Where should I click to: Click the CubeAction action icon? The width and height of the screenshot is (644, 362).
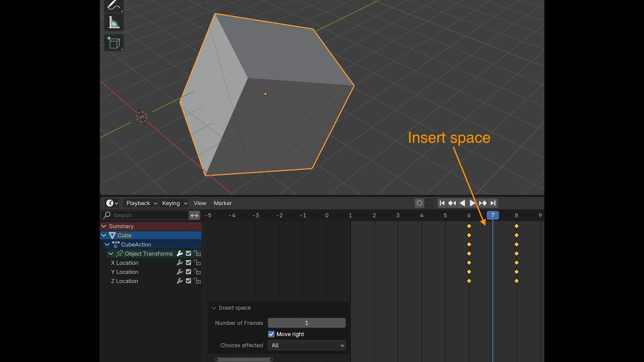116,244
